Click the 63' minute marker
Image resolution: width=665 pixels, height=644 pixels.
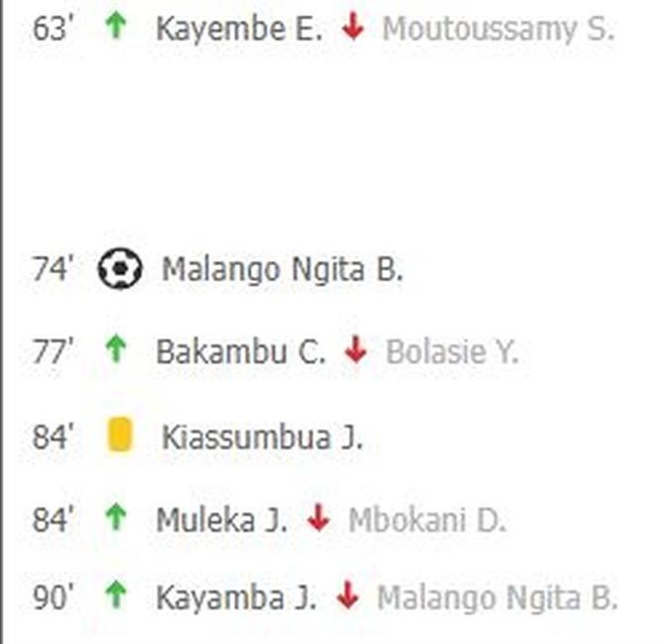(x=53, y=29)
